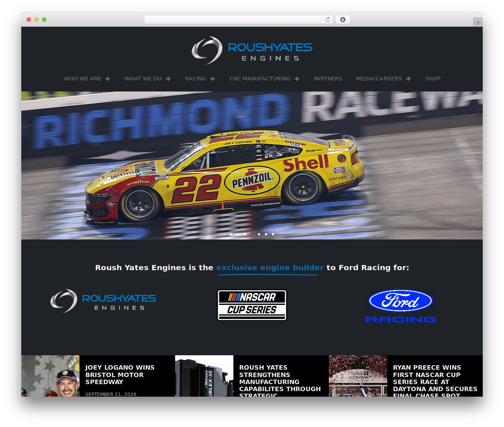This screenshot has height=427, width=504.
Task: Click the NASCAR Cup Series logo
Action: 252,305
